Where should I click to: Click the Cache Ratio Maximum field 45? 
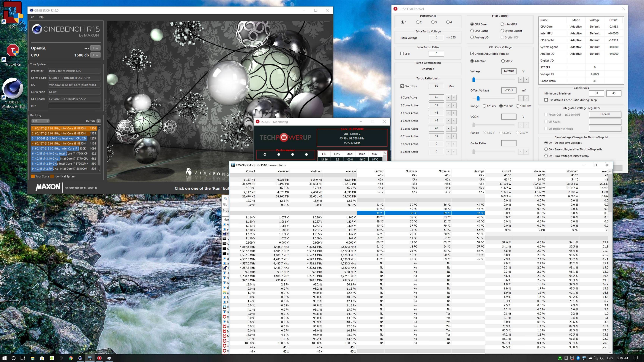click(x=614, y=93)
